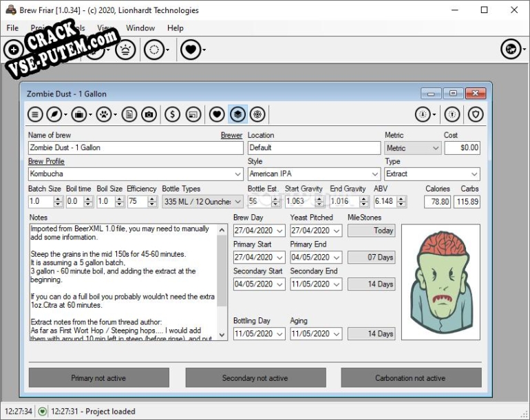This screenshot has width=530, height=420.
Task: Expand the Type Extract dropdown
Action: coord(474,174)
